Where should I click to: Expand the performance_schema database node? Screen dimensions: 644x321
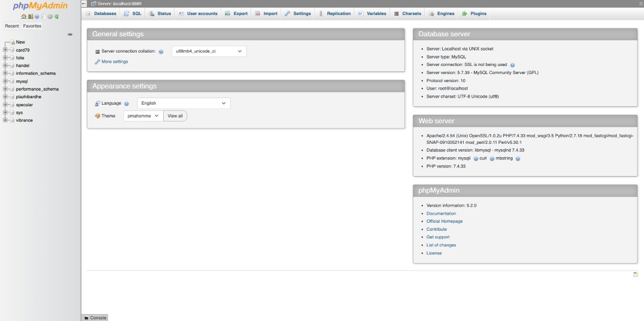tap(5, 89)
